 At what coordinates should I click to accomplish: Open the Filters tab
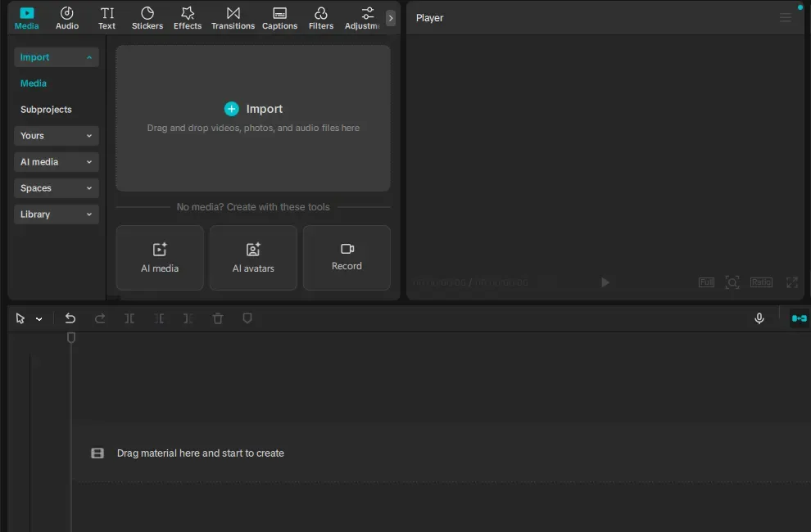pyautogui.click(x=320, y=18)
